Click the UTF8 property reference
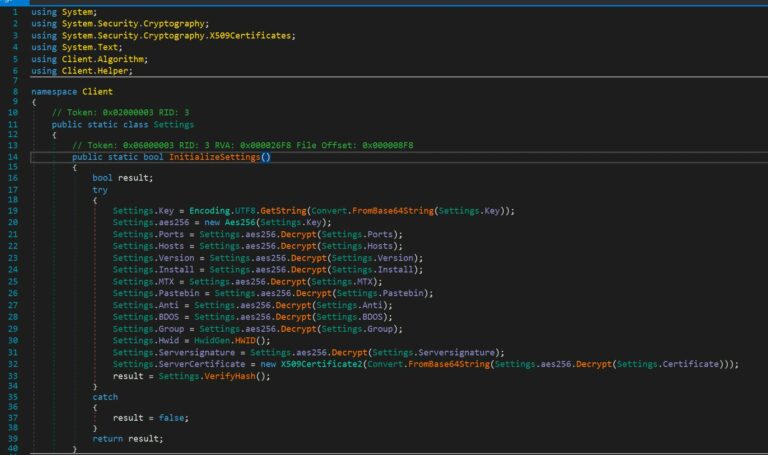The image size is (768, 455). point(245,211)
